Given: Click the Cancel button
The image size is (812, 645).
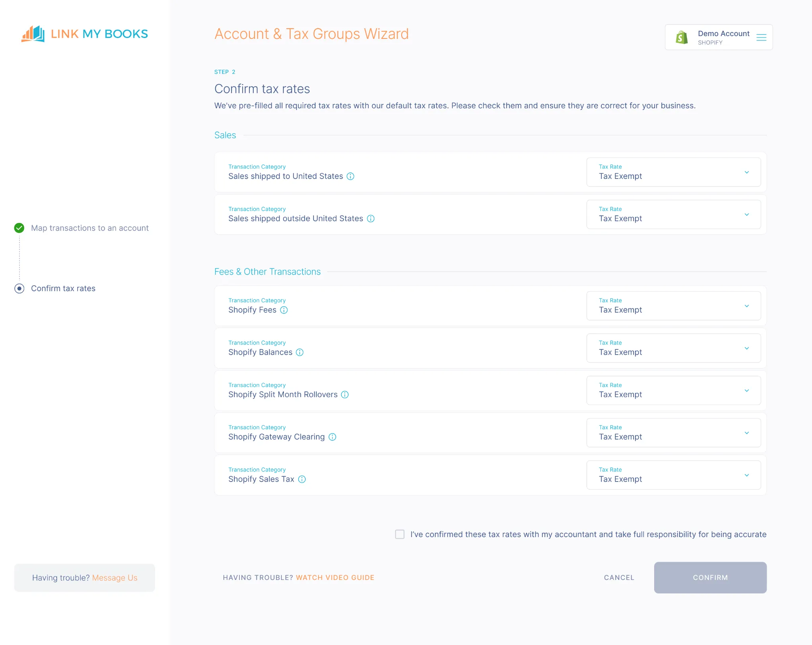Looking at the screenshot, I should coord(619,578).
